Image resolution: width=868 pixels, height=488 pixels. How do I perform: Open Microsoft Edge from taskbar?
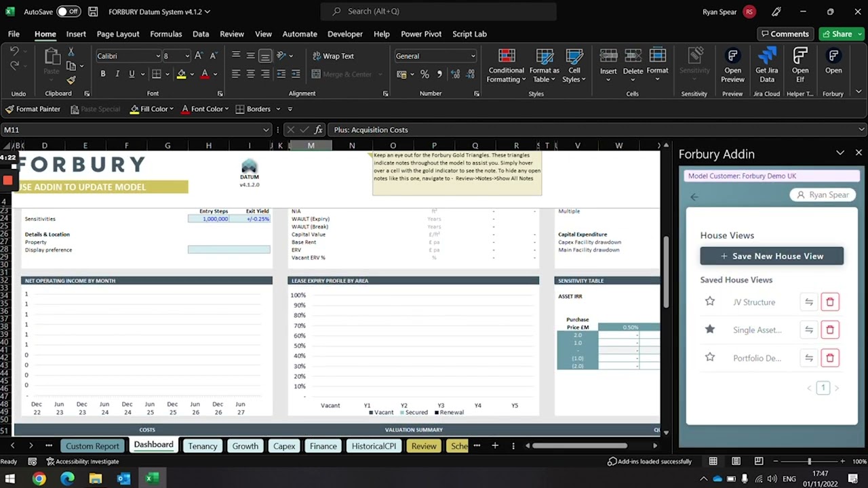(67, 479)
